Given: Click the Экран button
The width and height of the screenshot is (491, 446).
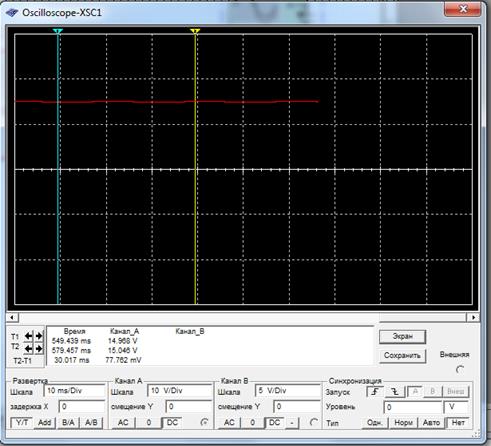Looking at the screenshot, I should tap(402, 337).
